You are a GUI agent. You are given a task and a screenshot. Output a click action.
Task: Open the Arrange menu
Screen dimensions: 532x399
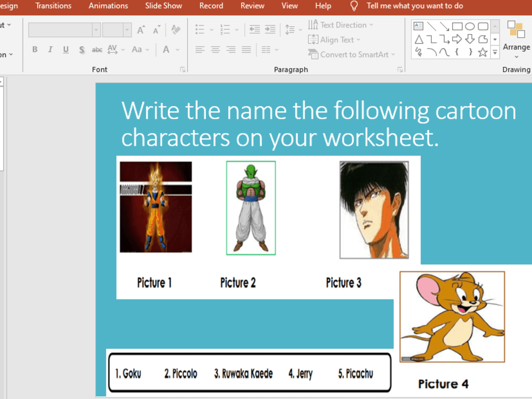[517, 39]
